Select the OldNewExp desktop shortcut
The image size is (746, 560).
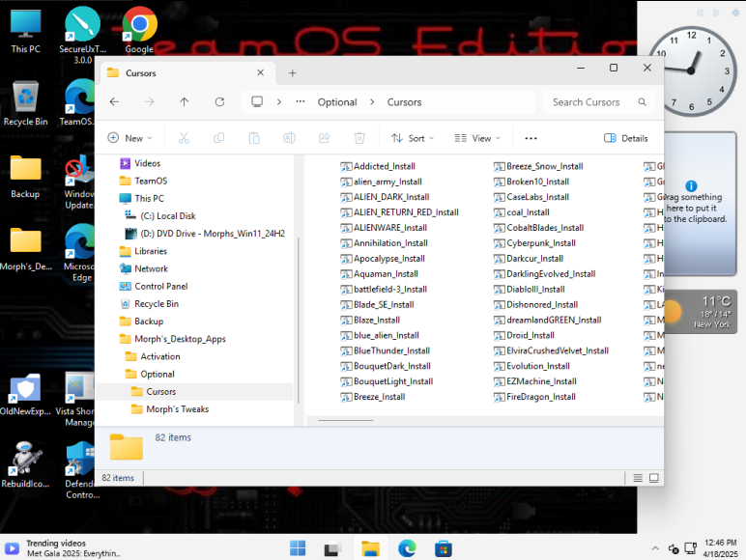25,395
